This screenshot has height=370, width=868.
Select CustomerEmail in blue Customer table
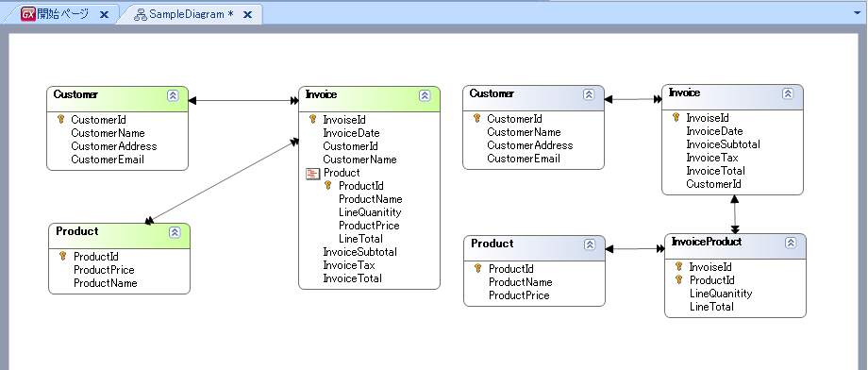tap(524, 159)
